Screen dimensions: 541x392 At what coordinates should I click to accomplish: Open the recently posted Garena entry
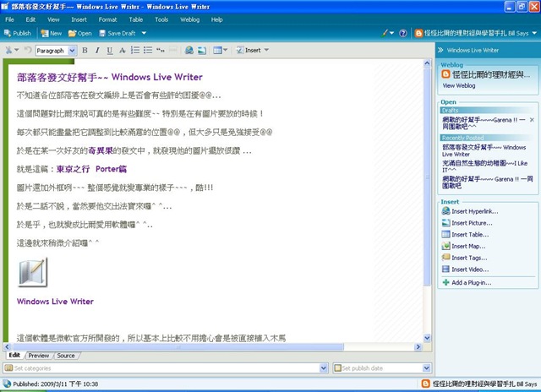[x=488, y=182]
